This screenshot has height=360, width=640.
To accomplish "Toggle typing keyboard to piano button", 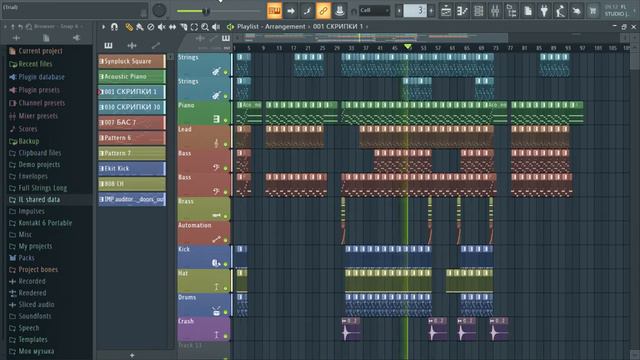I will pyautogui.click(x=275, y=11).
